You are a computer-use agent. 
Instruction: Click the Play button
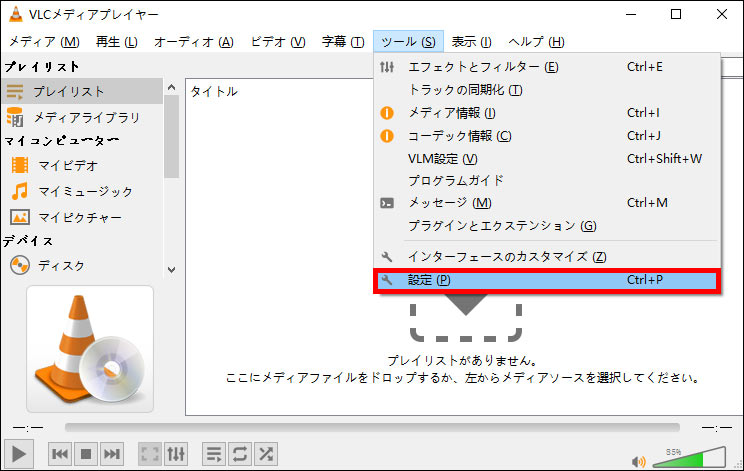coord(19,454)
